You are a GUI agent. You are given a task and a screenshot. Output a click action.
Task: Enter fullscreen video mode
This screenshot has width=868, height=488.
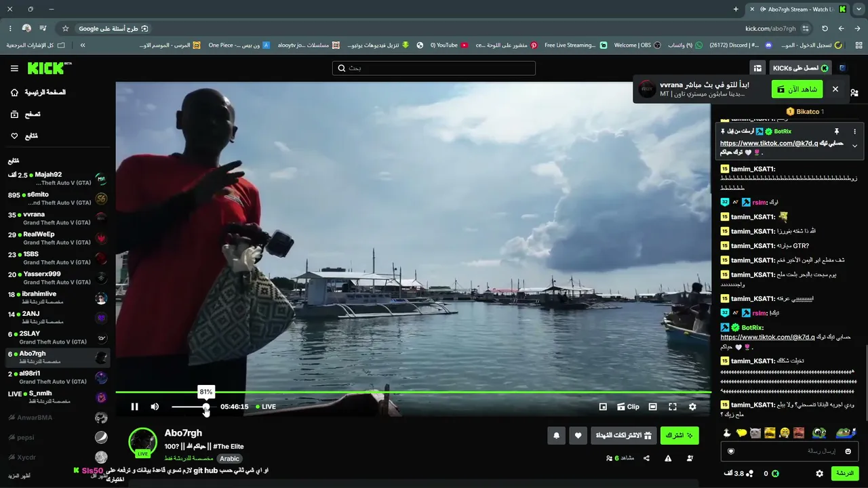[673, 407]
